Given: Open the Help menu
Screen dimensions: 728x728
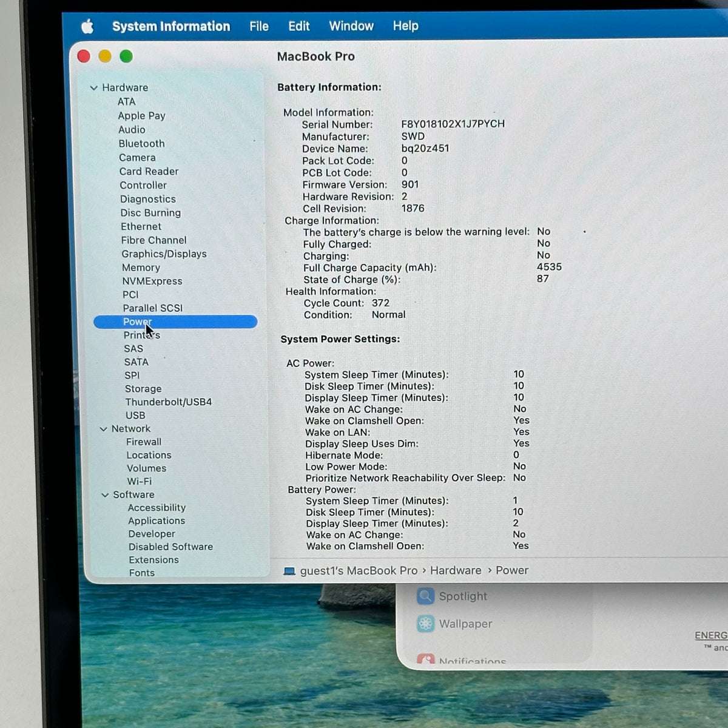Looking at the screenshot, I should [406, 26].
